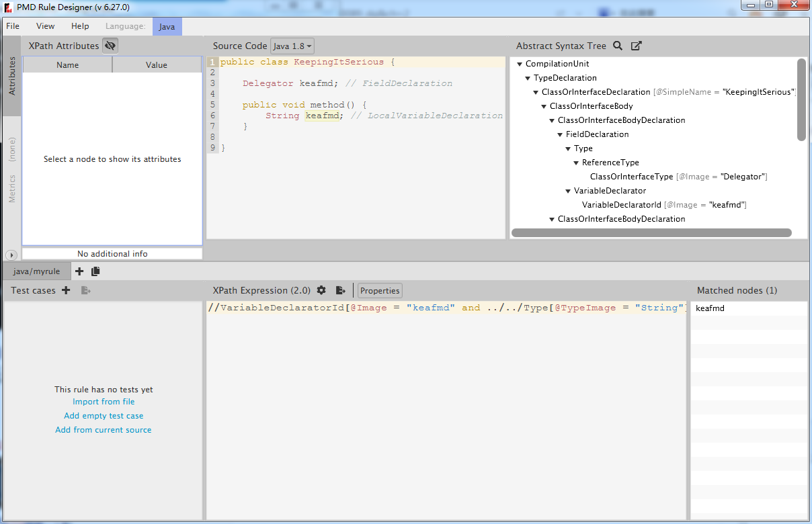Open XPath expression settings gear

(x=321, y=290)
